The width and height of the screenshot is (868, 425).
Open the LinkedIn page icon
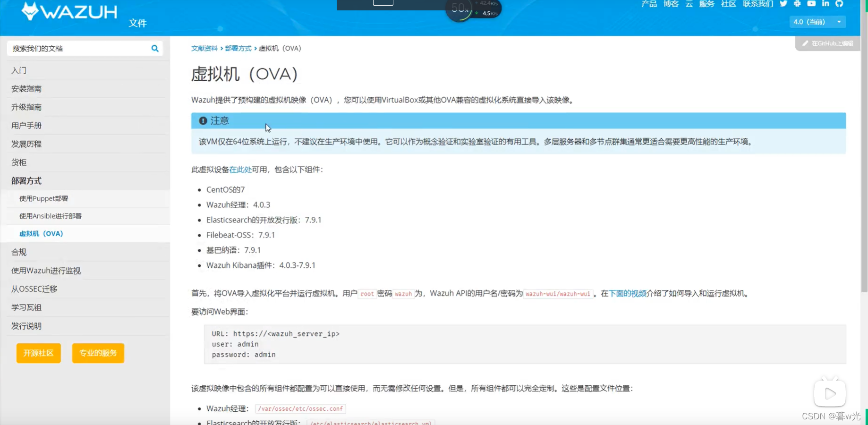825,4
